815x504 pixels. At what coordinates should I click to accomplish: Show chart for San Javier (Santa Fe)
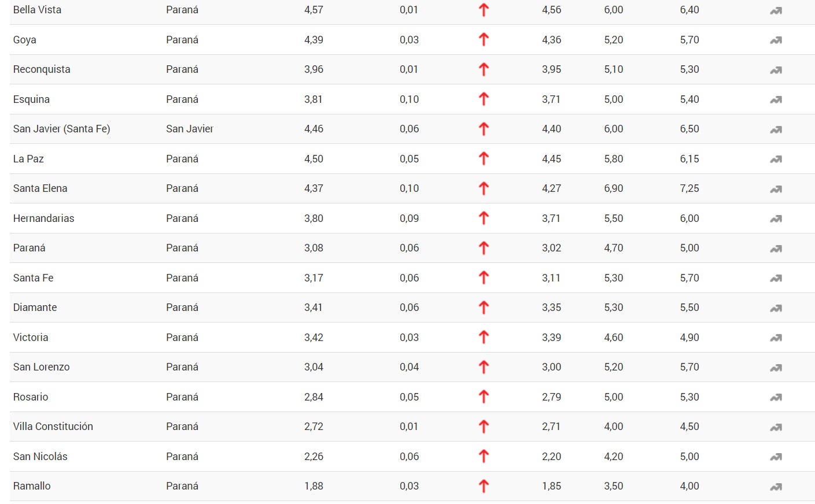pos(776,129)
